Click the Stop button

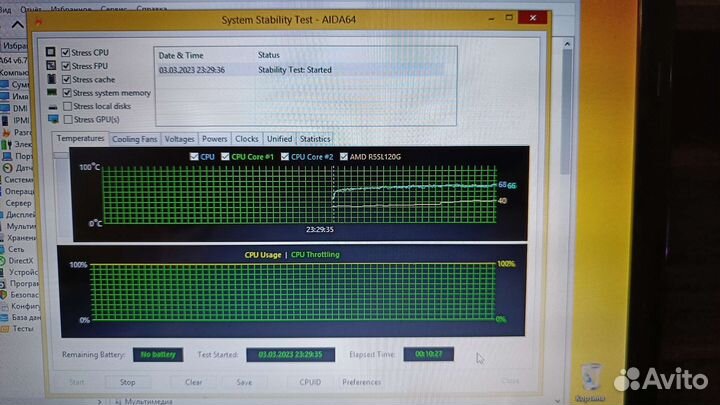coord(128,382)
